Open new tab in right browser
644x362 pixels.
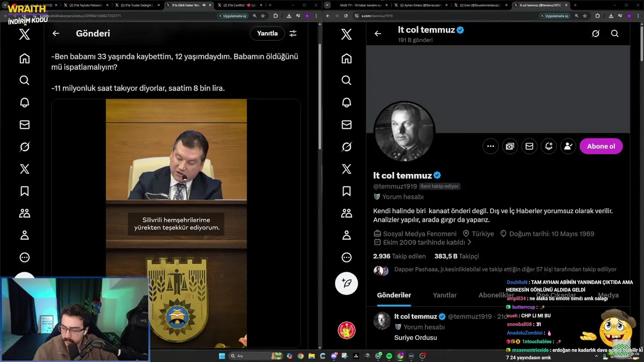tap(575, 5)
